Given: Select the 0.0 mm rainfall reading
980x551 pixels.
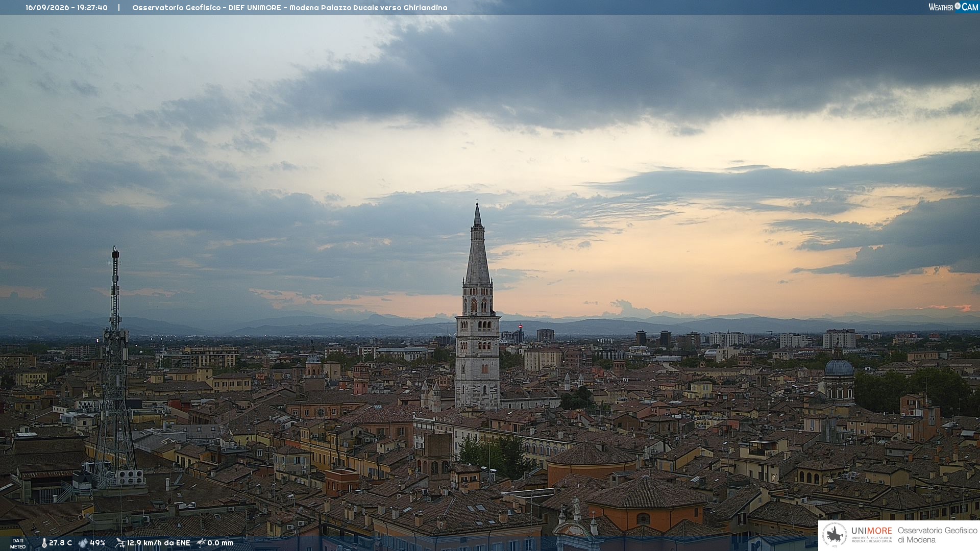Looking at the screenshot, I should (220, 543).
